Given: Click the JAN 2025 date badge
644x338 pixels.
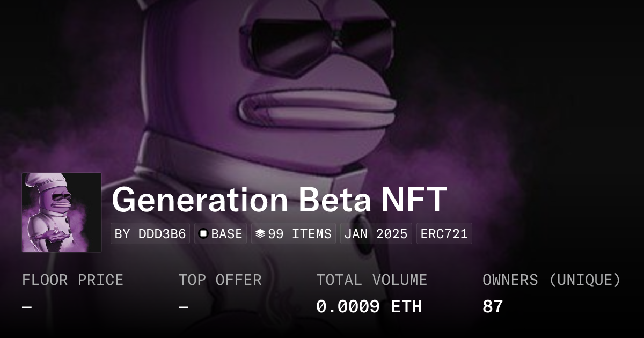Looking at the screenshot, I should tap(376, 234).
